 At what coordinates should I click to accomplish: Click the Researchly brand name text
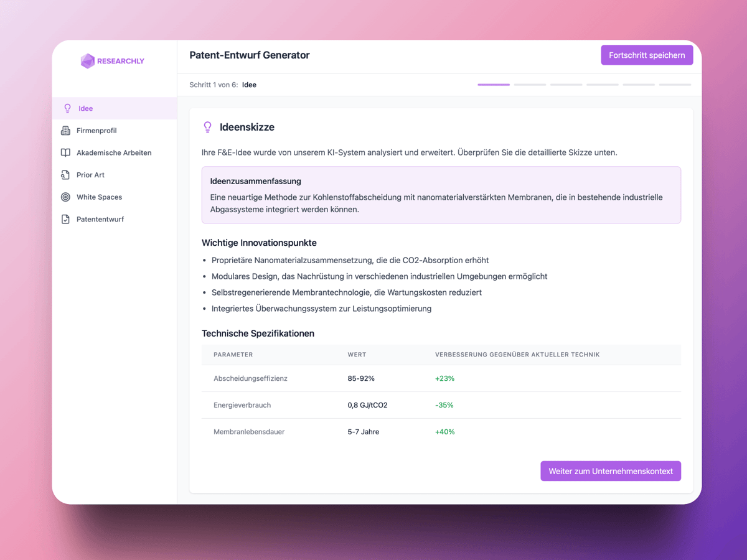pyautogui.click(x=121, y=61)
